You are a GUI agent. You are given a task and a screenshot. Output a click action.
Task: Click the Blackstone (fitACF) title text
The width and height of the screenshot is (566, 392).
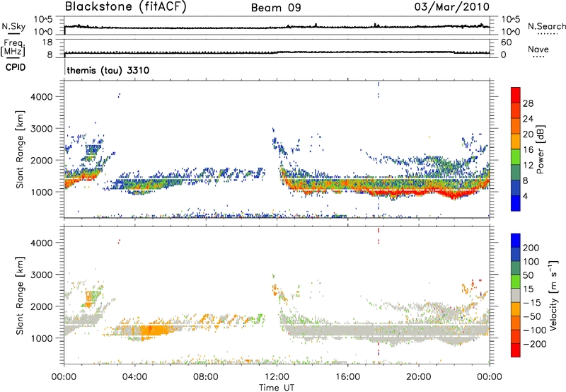pos(125,6)
